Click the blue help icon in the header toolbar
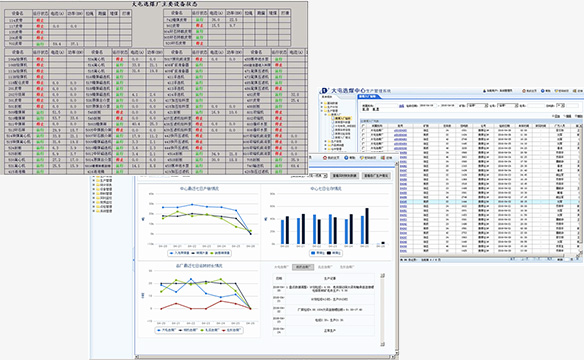 tap(543, 91)
